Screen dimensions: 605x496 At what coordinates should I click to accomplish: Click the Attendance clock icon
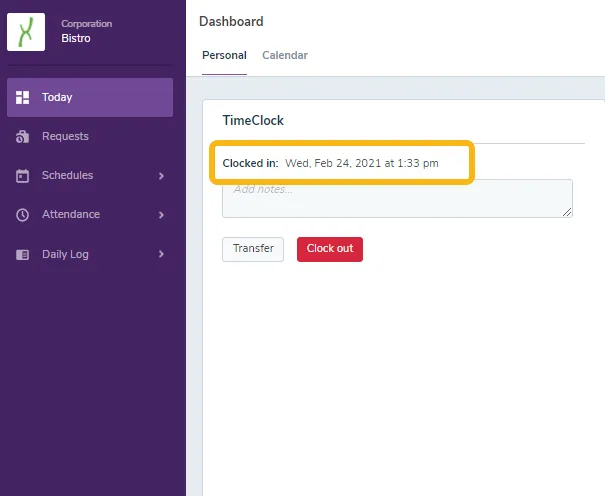pos(22,215)
